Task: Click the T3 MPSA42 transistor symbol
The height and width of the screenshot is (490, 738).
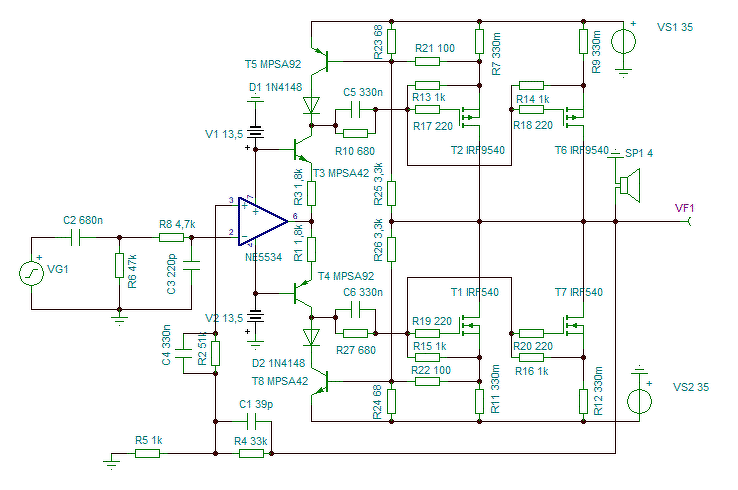Action: (301, 150)
